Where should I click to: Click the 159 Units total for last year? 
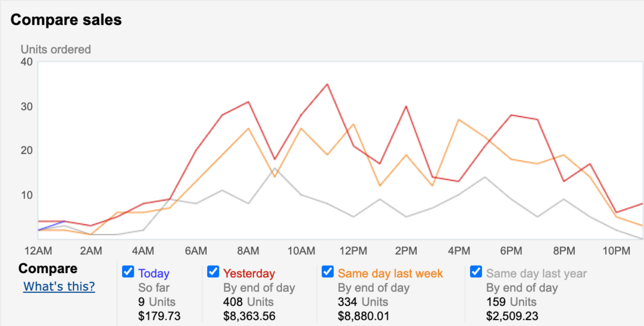point(511,302)
